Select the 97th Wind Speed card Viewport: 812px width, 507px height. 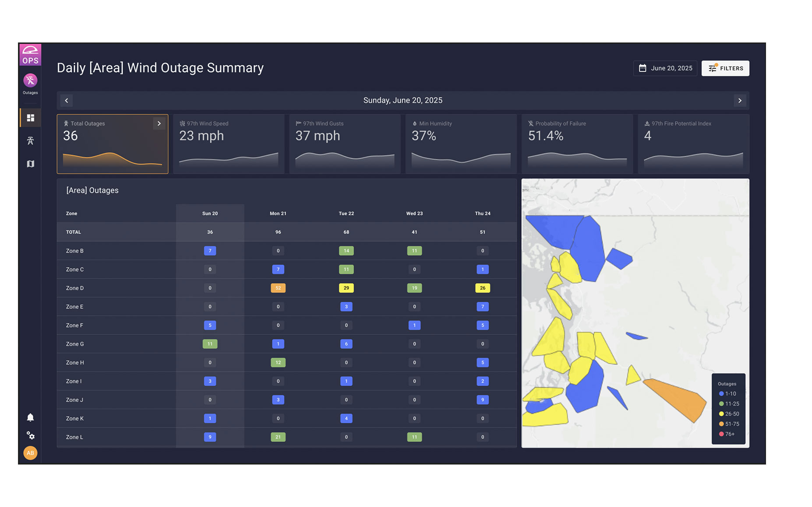point(228,144)
